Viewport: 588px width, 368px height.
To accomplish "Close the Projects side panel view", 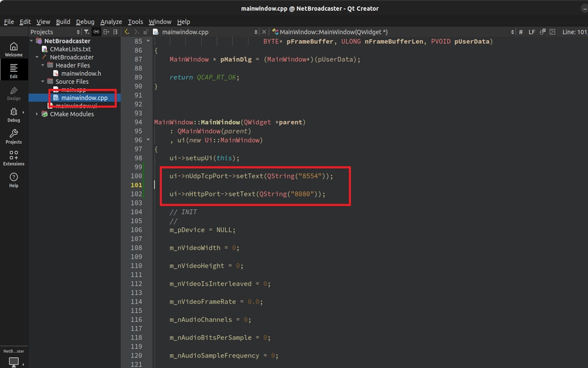I will tap(115, 32).
